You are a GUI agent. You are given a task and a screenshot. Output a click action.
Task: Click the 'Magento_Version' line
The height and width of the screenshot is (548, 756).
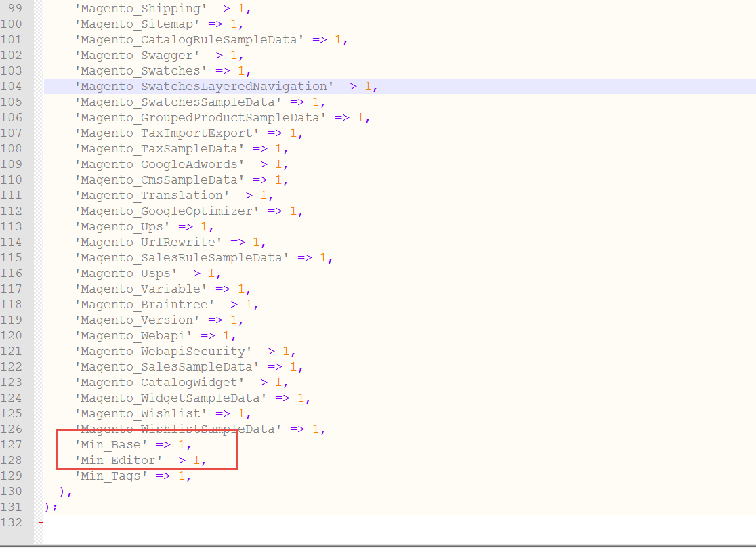click(159, 320)
